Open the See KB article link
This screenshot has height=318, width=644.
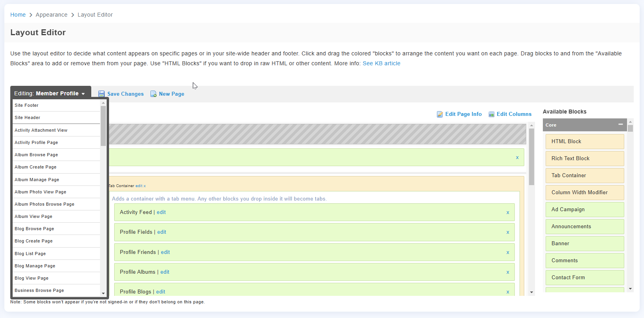click(381, 63)
